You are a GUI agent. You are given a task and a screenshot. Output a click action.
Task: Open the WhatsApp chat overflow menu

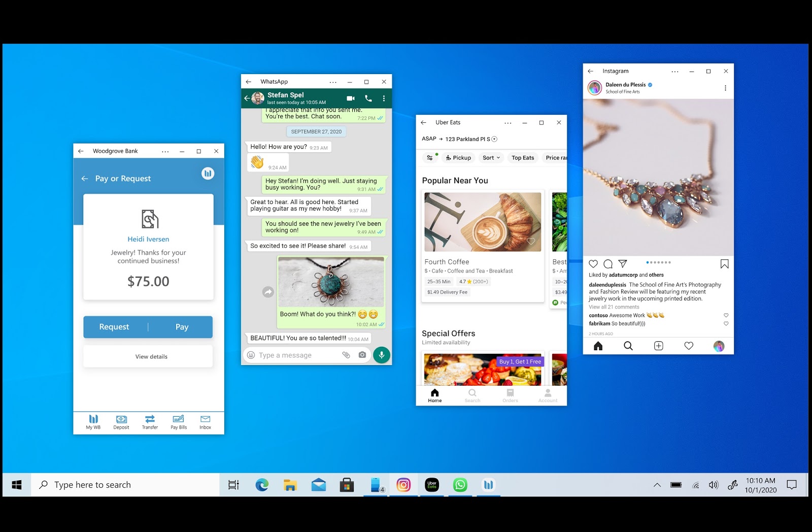[x=384, y=98]
